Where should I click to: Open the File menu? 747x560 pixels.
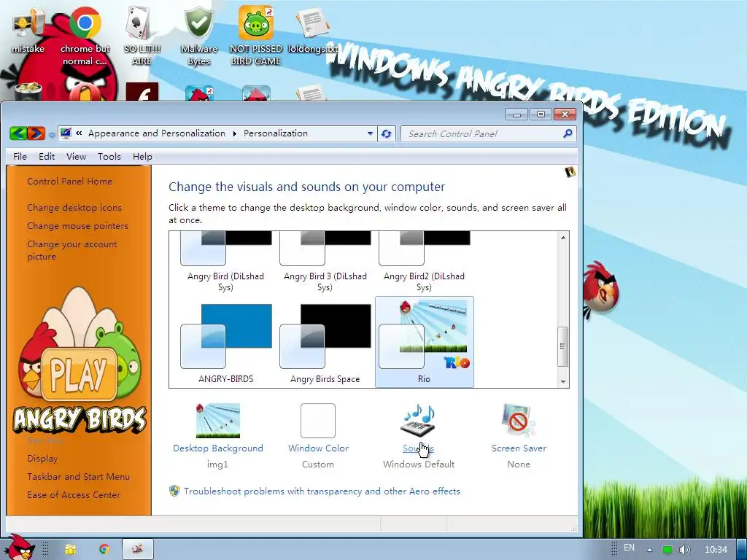click(x=20, y=157)
